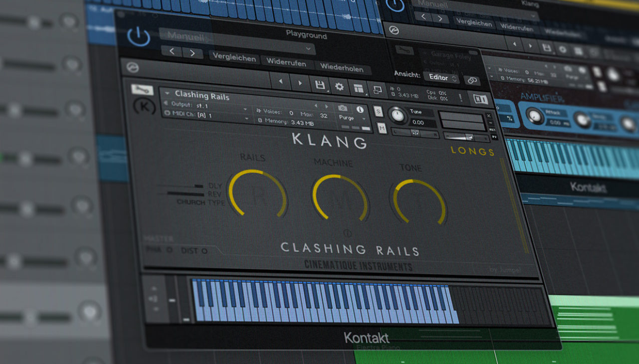Screen dimensions: 639x364
Task: Click the CHURCH reverb type selector
Action: (190, 202)
